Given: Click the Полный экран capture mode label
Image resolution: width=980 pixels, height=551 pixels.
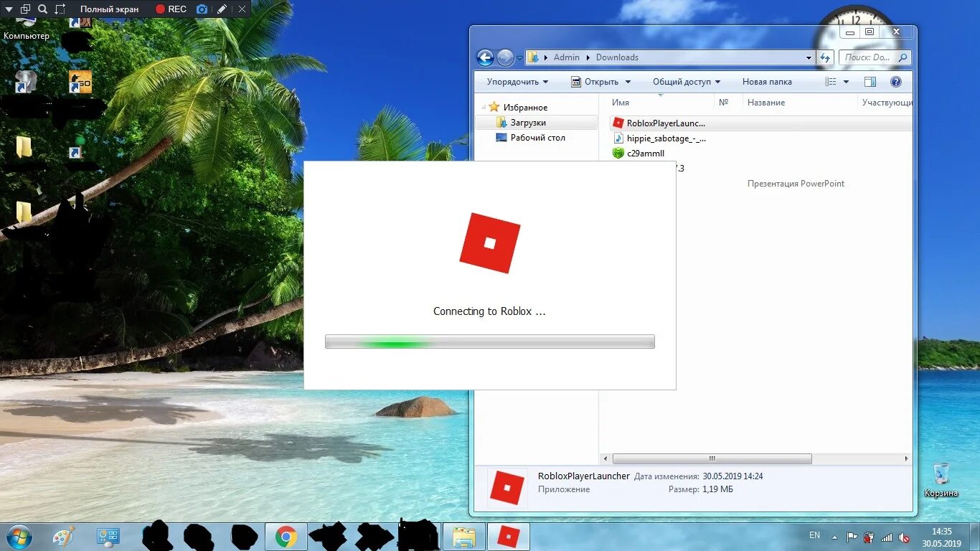Looking at the screenshot, I should point(110,9).
